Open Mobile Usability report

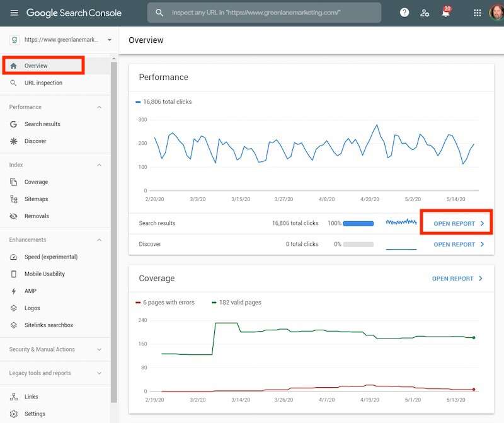click(x=55, y=274)
